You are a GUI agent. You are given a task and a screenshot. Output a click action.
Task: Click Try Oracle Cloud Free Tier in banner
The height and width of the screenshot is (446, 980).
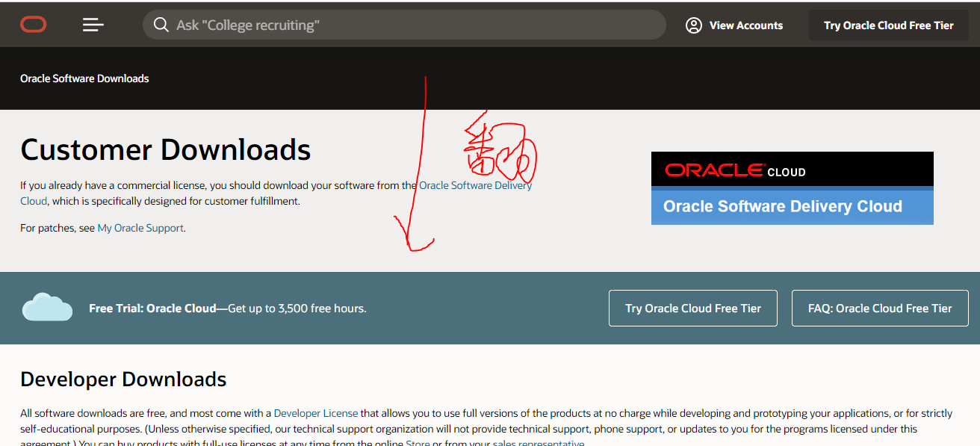692,308
